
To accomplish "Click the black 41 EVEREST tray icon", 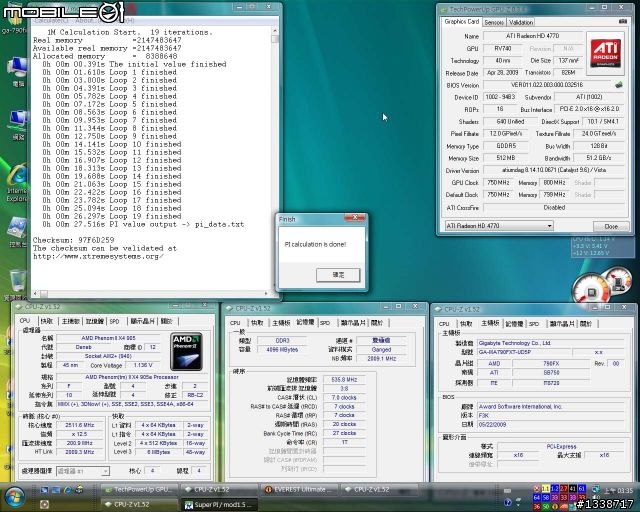I will pos(573,488).
